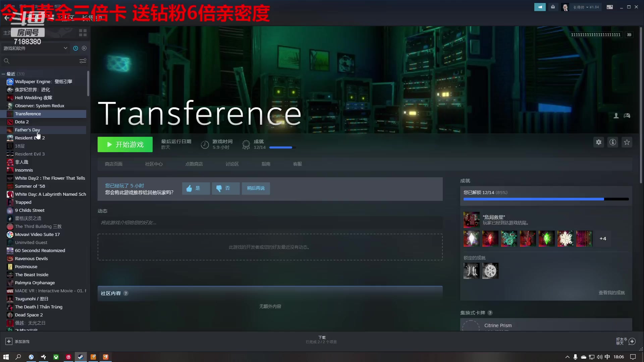Viewport: 644px width, 362px height.
Task: Click the back navigation arrow
Action: click(x=7, y=18)
